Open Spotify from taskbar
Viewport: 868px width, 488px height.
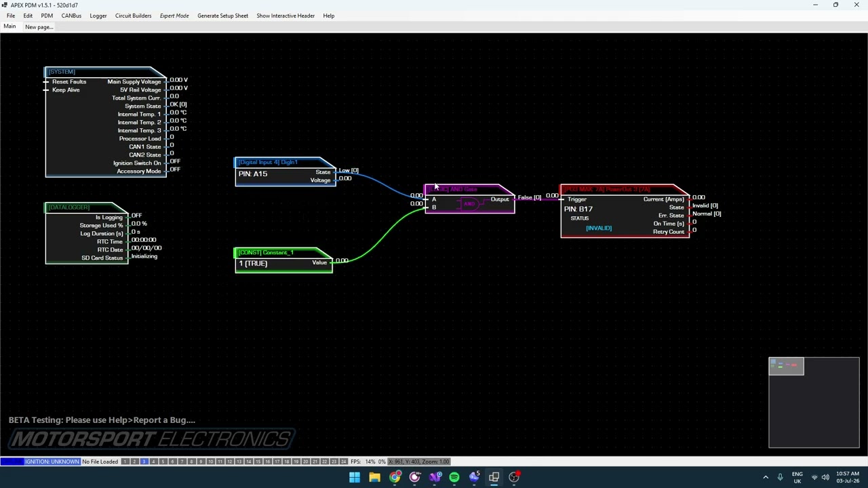(454, 477)
